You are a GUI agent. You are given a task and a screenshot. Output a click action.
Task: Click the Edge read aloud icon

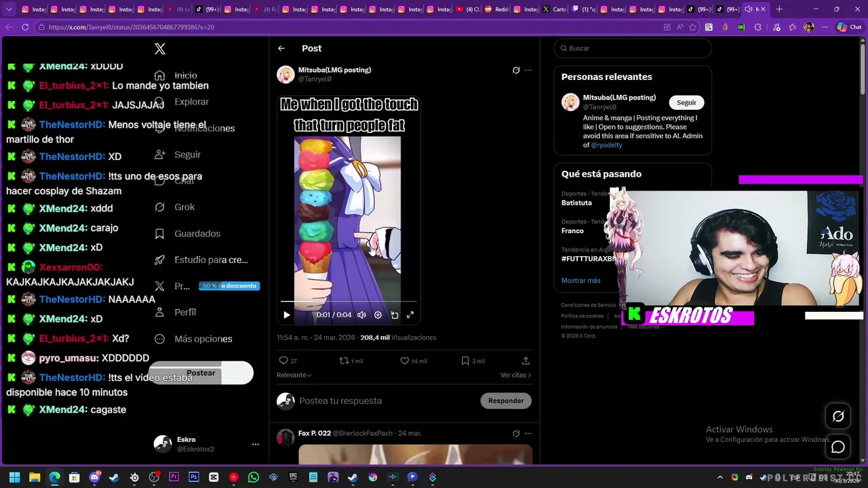(x=680, y=27)
